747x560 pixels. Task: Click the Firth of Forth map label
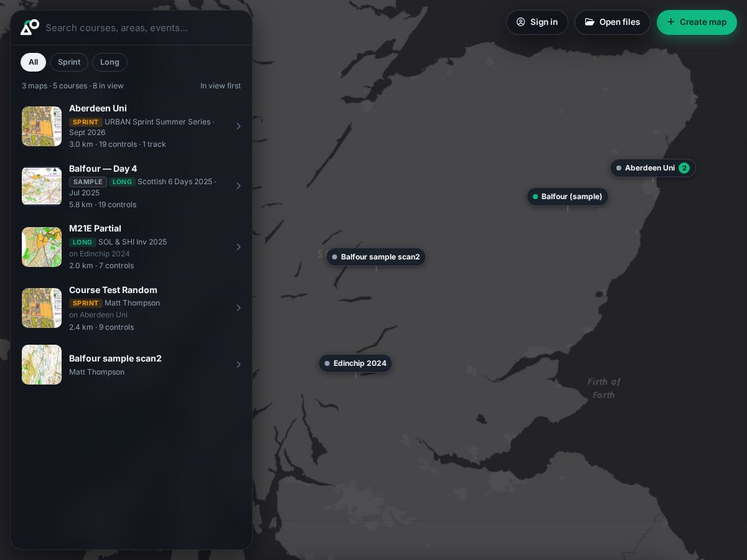(x=604, y=388)
